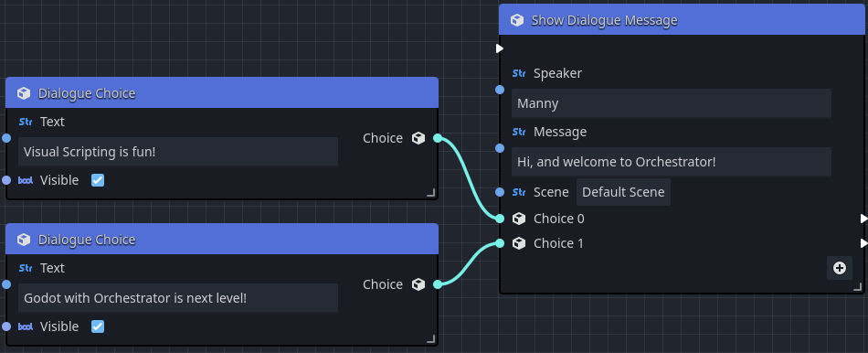Screen dimensions: 868x353
Task: Click the Message field with welcome text
Action: [x=671, y=162]
